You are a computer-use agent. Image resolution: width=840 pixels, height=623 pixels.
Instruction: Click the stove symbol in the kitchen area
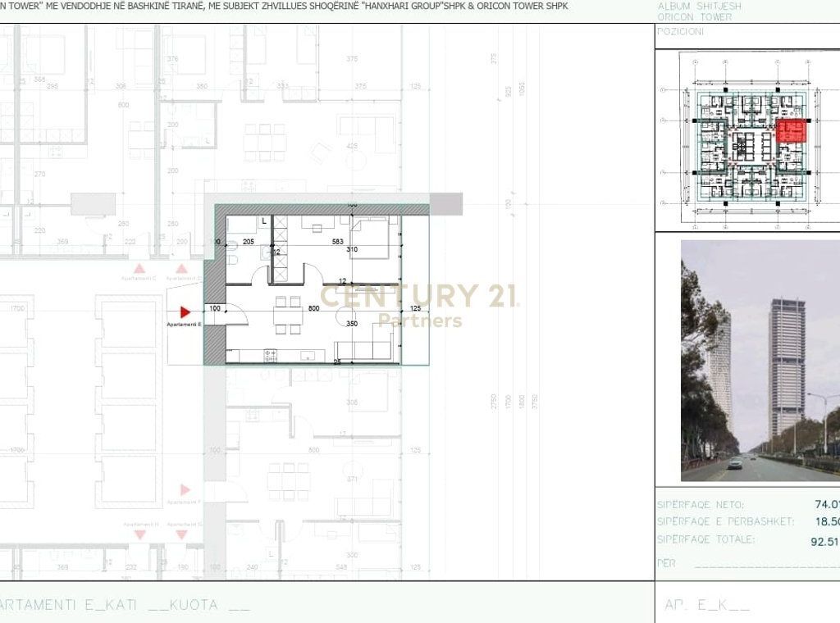pyautogui.click(x=271, y=354)
